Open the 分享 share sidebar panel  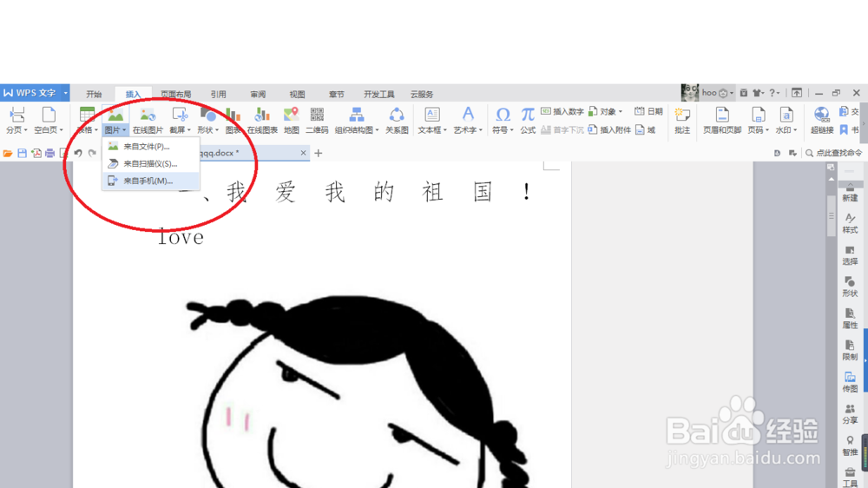850,414
